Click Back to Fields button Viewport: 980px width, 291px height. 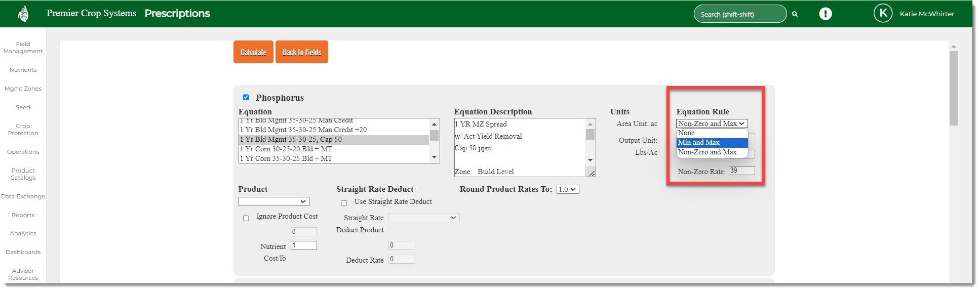301,52
